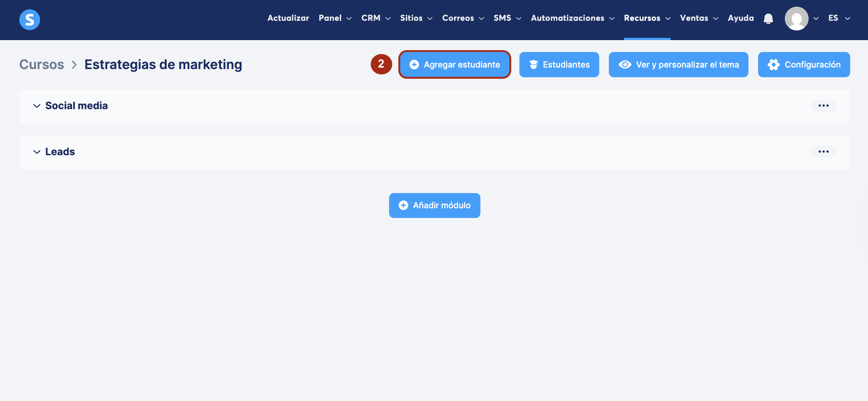This screenshot has height=401, width=868.
Task: Open the Ventas dropdown menu
Action: coord(699,18)
